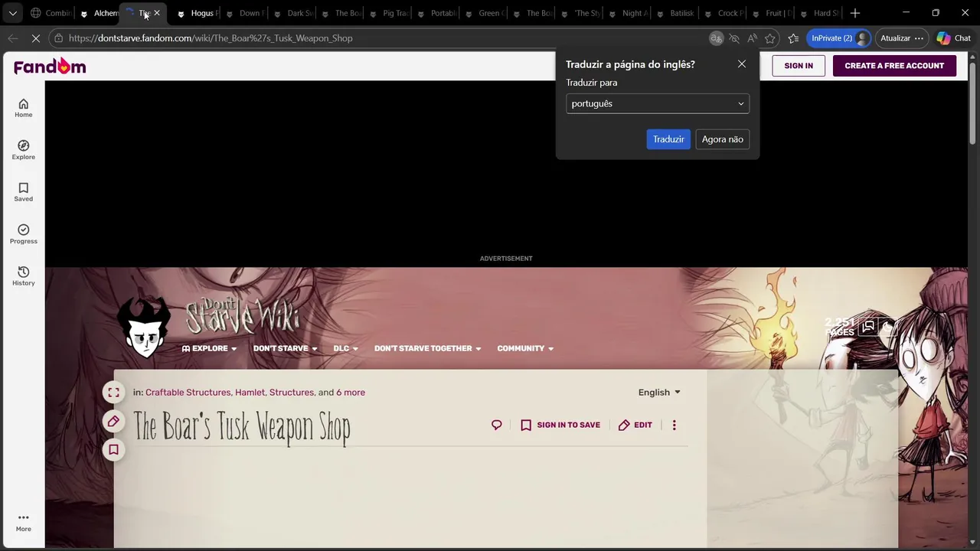
Task: Toggle dark theme with the moon icon
Action: [887, 327]
